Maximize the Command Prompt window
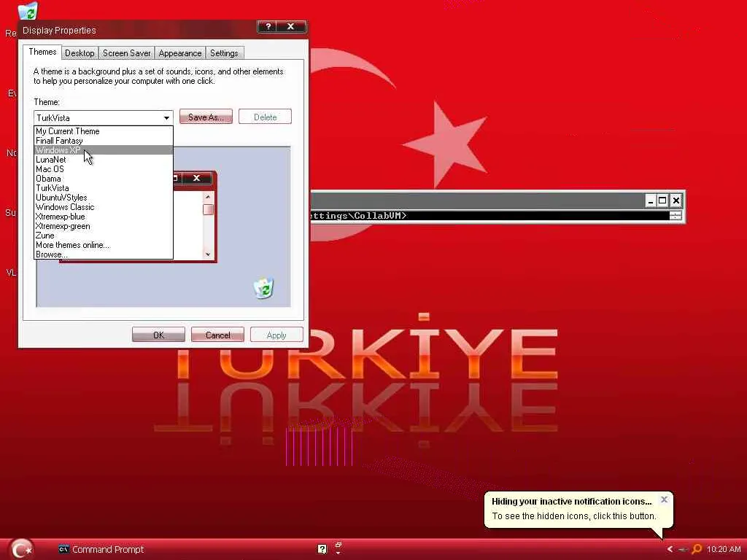Image resolution: width=747 pixels, height=560 pixels. tap(662, 201)
